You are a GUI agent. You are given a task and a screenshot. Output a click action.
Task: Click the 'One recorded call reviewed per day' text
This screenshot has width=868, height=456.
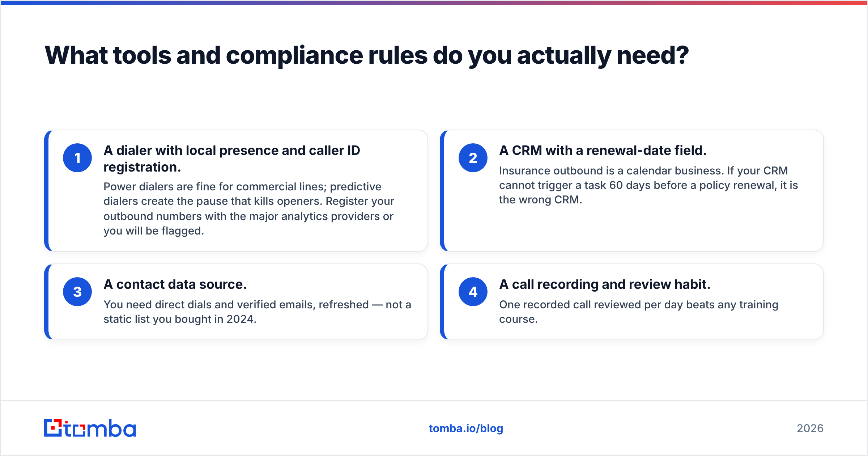639,312
